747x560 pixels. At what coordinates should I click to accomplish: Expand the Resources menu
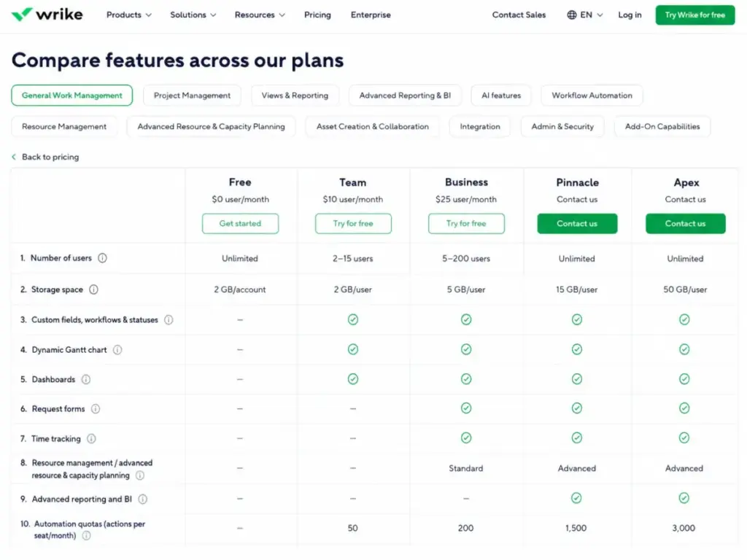(x=260, y=15)
